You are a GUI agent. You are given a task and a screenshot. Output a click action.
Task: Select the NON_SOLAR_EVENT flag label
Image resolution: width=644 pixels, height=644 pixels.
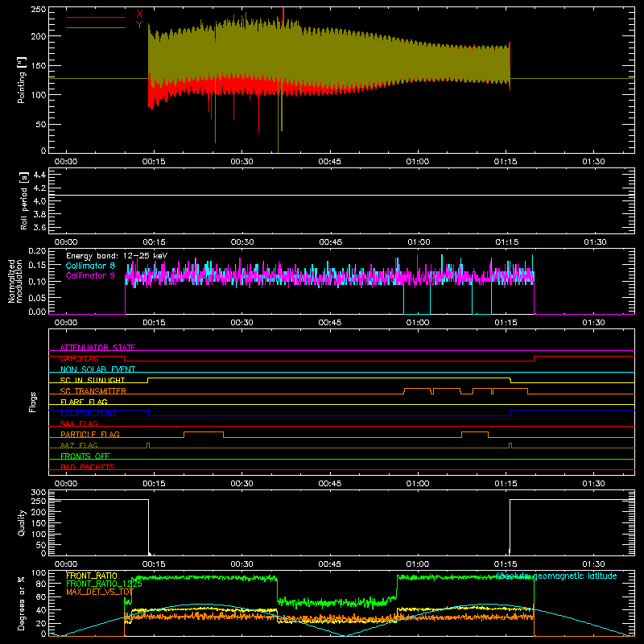pos(97,369)
